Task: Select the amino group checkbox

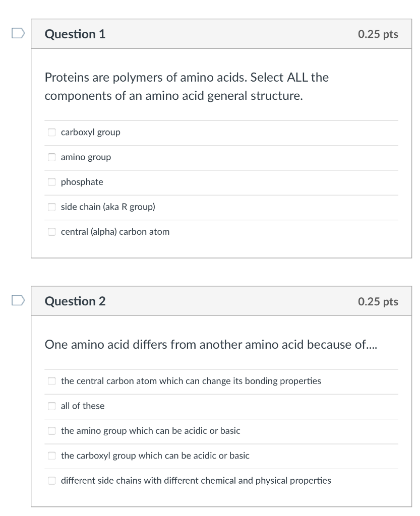Action: [x=52, y=157]
